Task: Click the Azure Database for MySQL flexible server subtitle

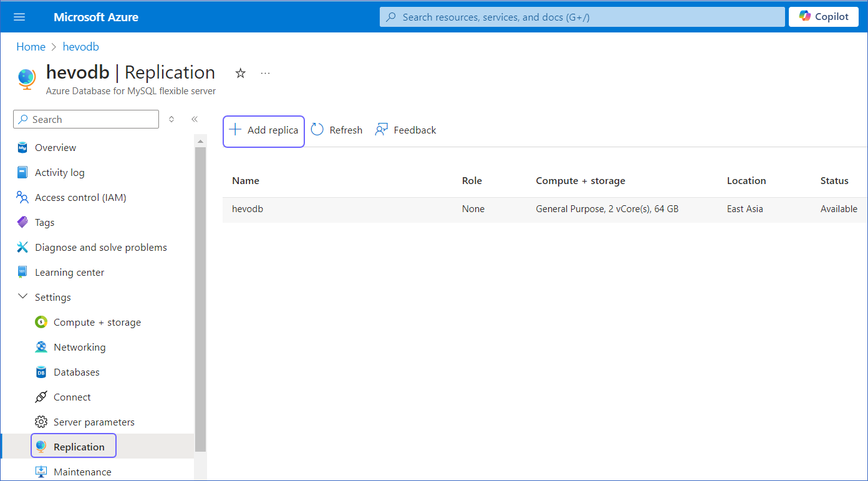Action: (x=131, y=91)
